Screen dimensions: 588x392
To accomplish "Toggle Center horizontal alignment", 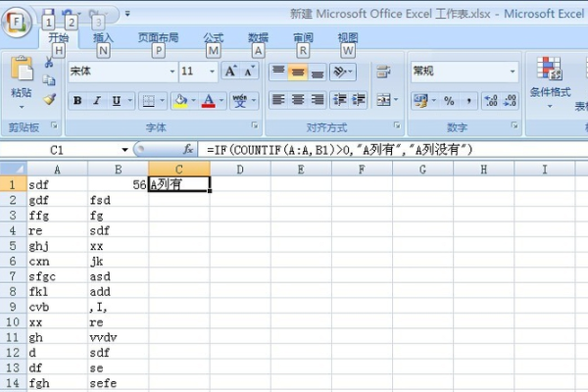I will click(298, 100).
